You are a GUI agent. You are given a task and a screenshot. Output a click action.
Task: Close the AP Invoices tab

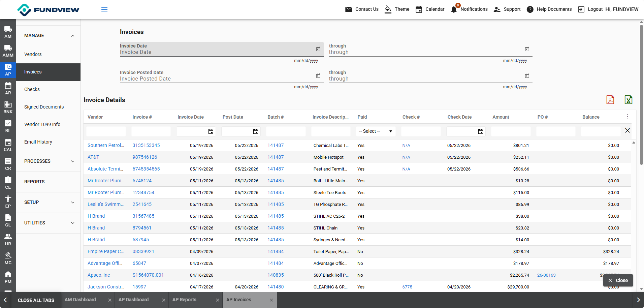[x=271, y=300]
